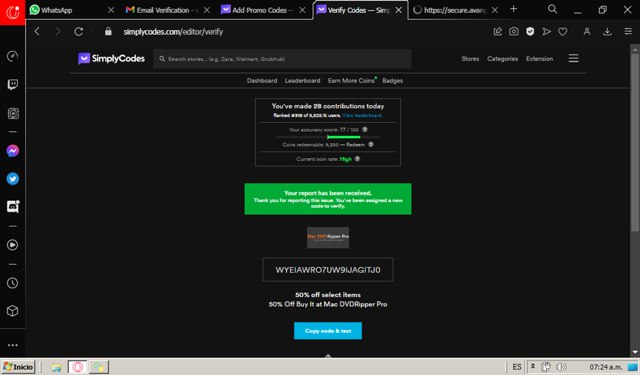Open History clock icon in sidebar
This screenshot has width=640, height=375.
pos(13,283)
